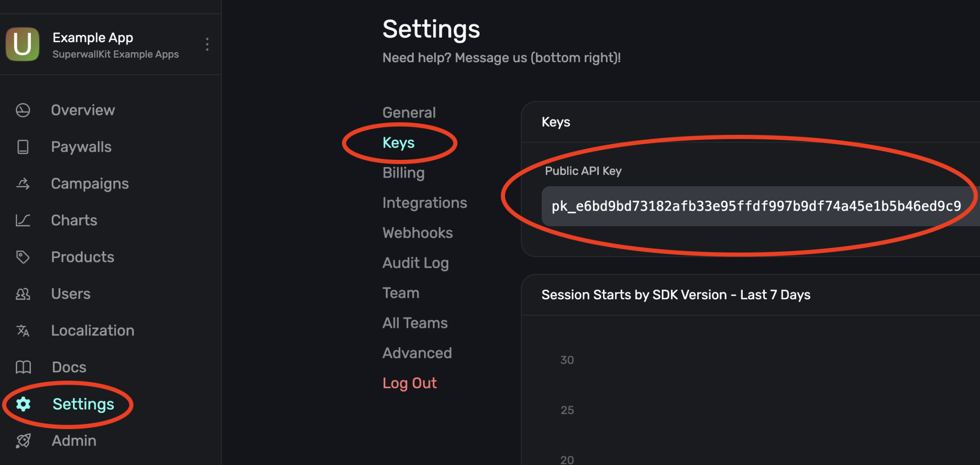This screenshot has width=980, height=465.
Task: Open the Advanced settings section
Action: pyautogui.click(x=417, y=353)
